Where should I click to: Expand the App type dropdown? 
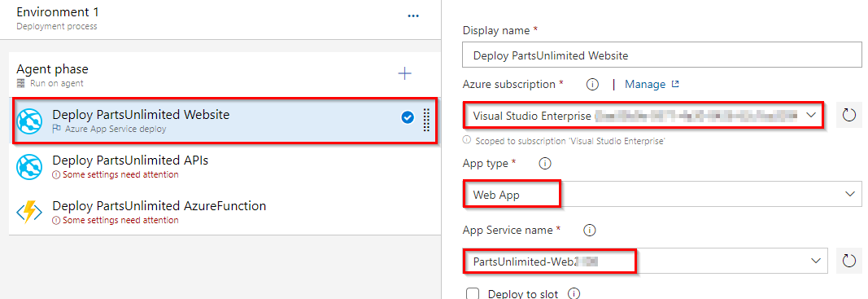[x=850, y=194]
